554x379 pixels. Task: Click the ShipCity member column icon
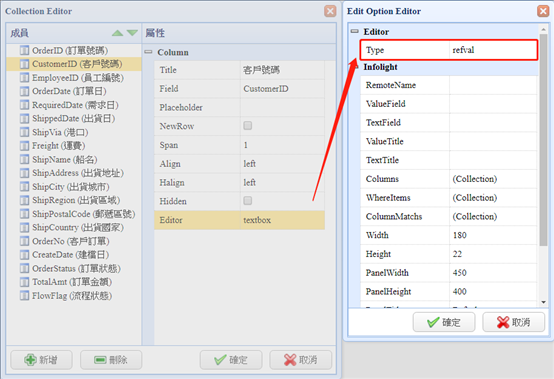pos(24,186)
